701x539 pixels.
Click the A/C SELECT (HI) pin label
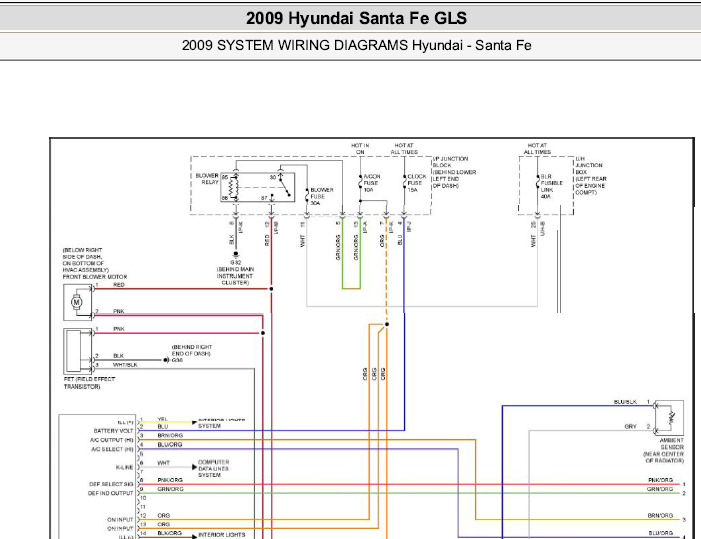pos(112,449)
